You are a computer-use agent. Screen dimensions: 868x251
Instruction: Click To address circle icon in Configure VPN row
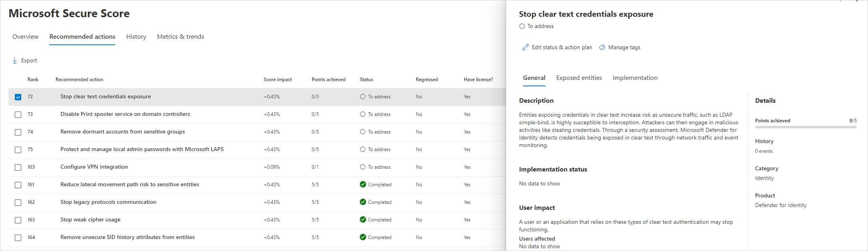363,167
